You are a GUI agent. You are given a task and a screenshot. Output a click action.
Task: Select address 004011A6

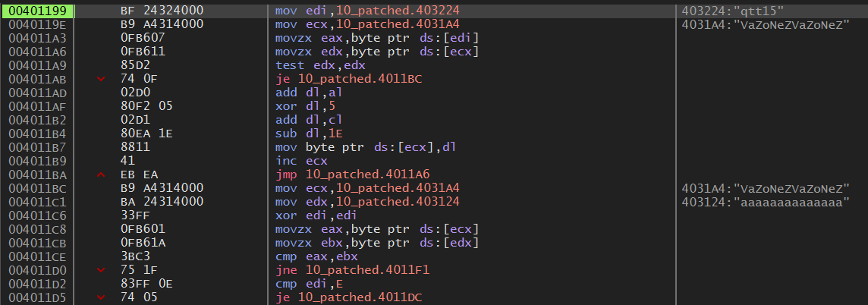point(38,52)
